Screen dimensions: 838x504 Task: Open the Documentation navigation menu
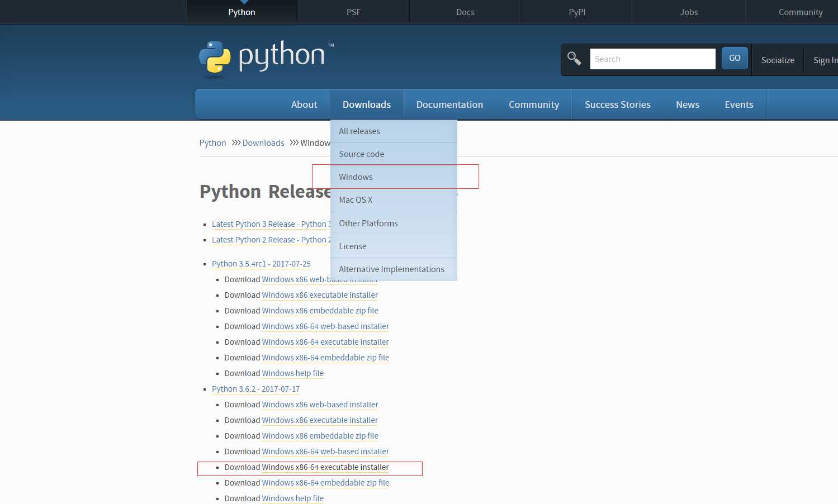[x=449, y=104]
